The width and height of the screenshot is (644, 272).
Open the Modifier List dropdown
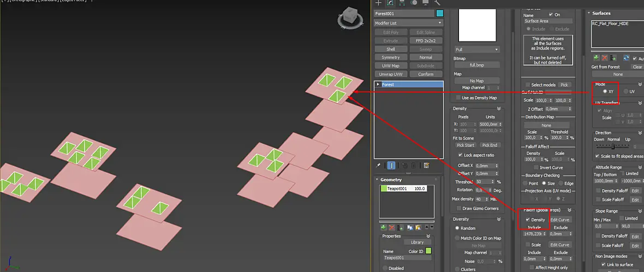408,23
